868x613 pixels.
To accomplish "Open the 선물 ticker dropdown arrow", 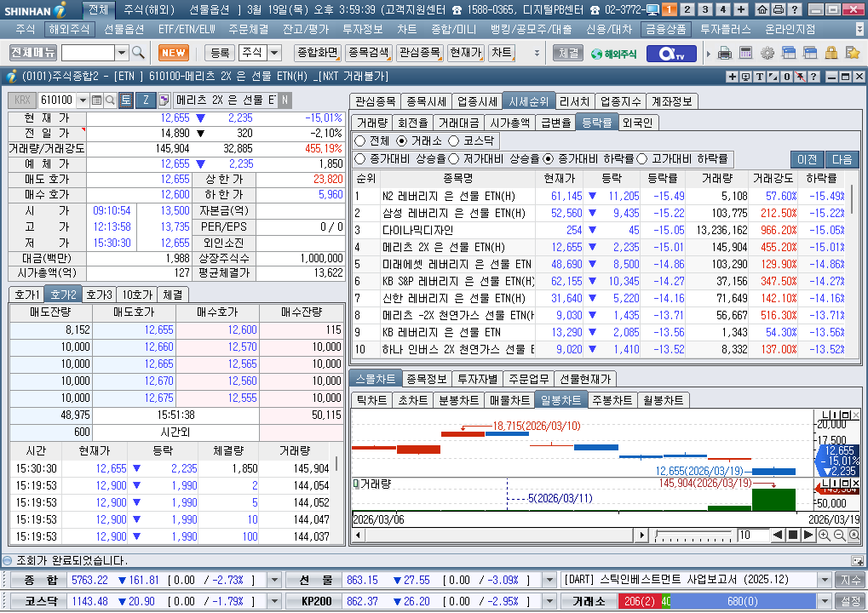I will 549,580.
